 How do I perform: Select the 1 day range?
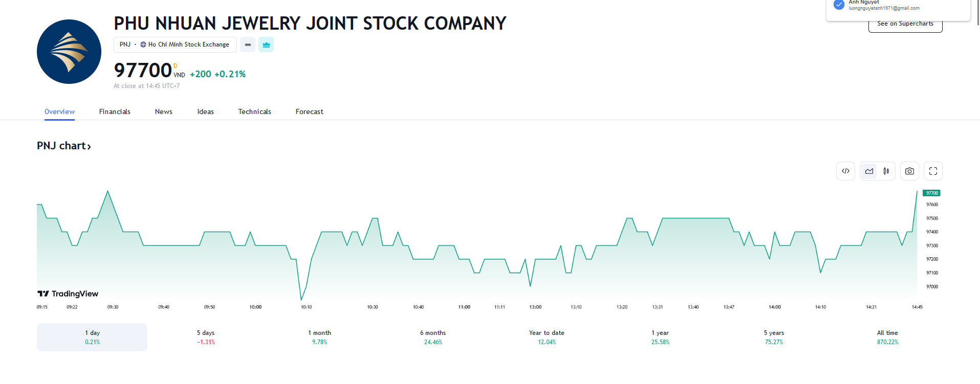[x=92, y=337]
